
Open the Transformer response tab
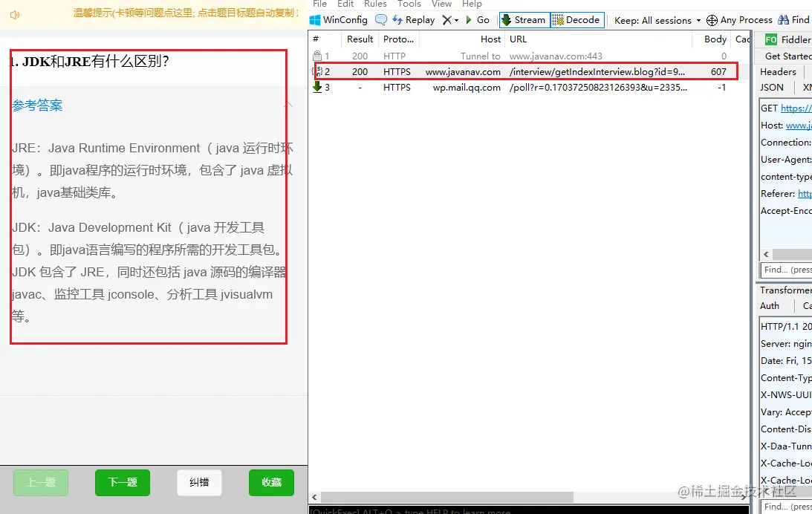tap(785, 290)
